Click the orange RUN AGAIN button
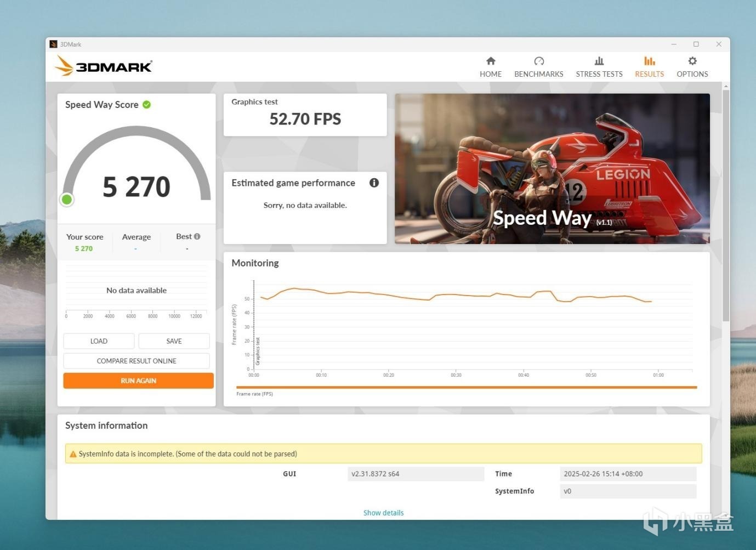756x550 pixels. (138, 381)
